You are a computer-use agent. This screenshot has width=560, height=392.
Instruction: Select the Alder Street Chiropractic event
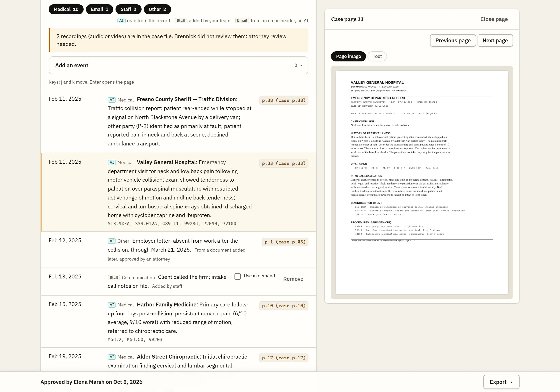178,360
